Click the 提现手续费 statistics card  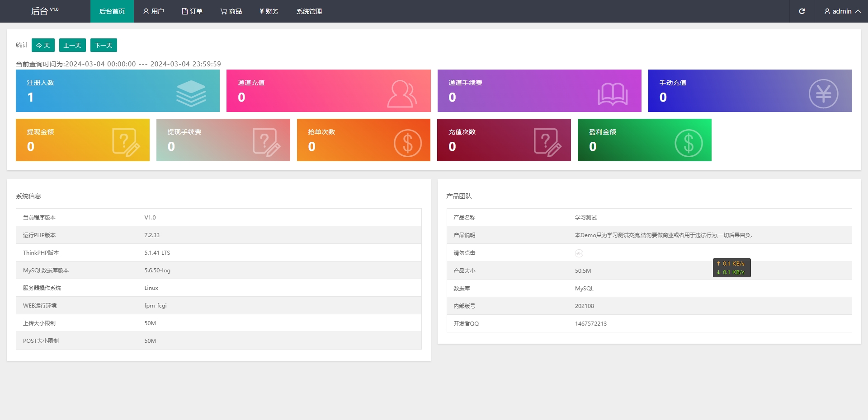(x=223, y=140)
